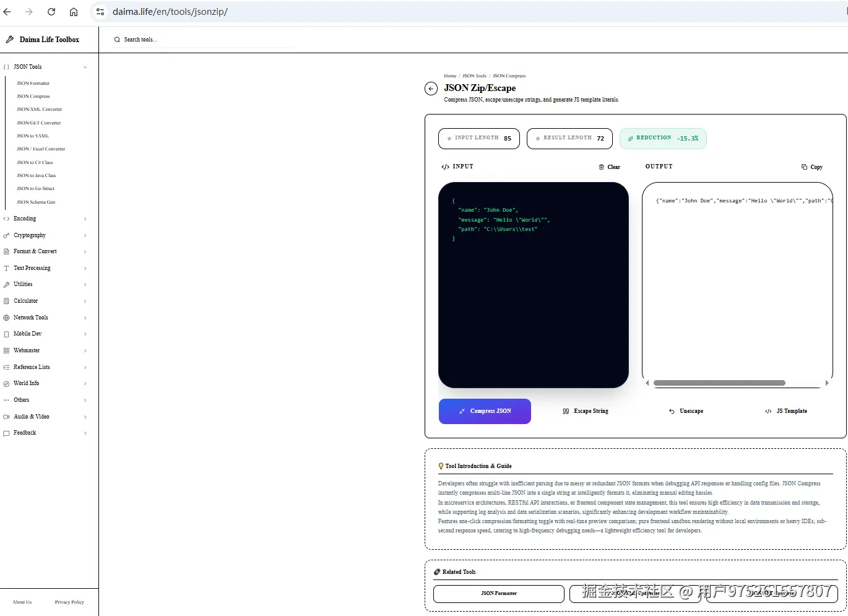Expand the Webmaster category
848x616 pixels.
[x=45, y=350]
